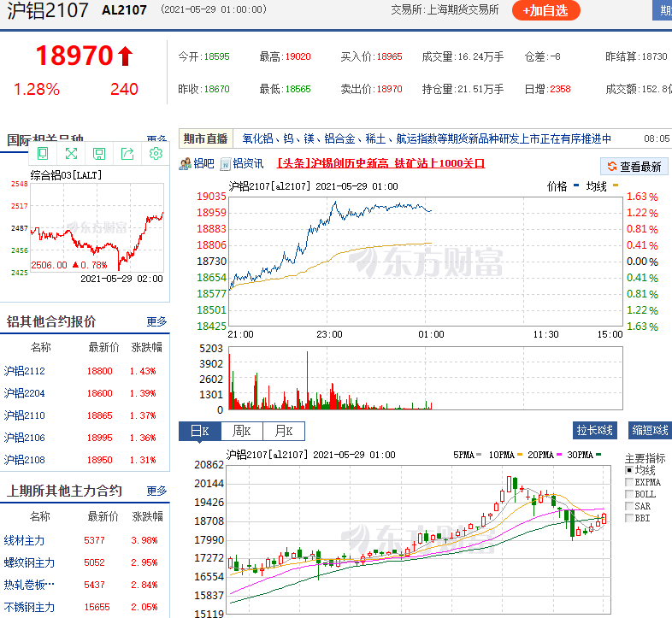Click the 1.28% change percentage
This screenshot has height=618, width=672.
click(x=37, y=89)
